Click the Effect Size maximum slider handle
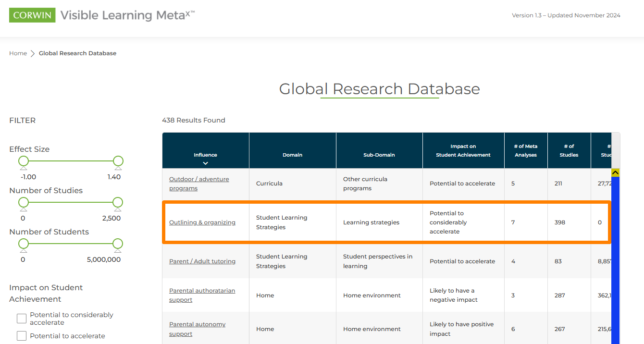The width and height of the screenshot is (644, 344). click(118, 161)
